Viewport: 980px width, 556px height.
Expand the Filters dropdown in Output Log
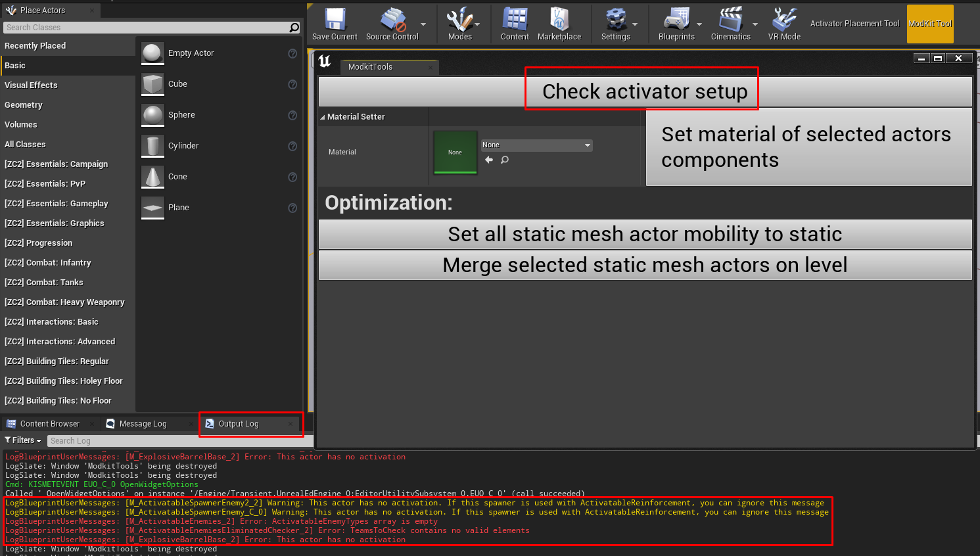tap(23, 440)
